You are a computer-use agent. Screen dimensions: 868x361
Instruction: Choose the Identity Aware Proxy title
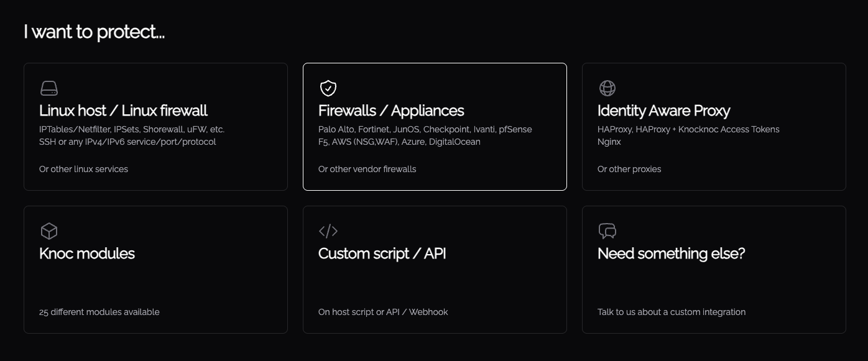[663, 111]
